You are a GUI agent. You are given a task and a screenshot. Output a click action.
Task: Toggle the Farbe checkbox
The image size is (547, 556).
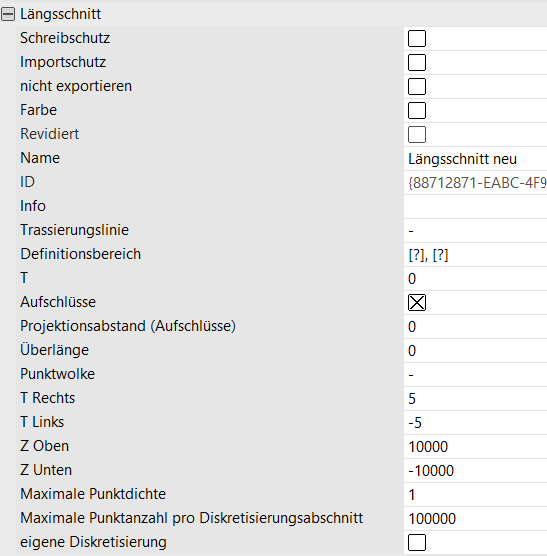[x=417, y=111]
